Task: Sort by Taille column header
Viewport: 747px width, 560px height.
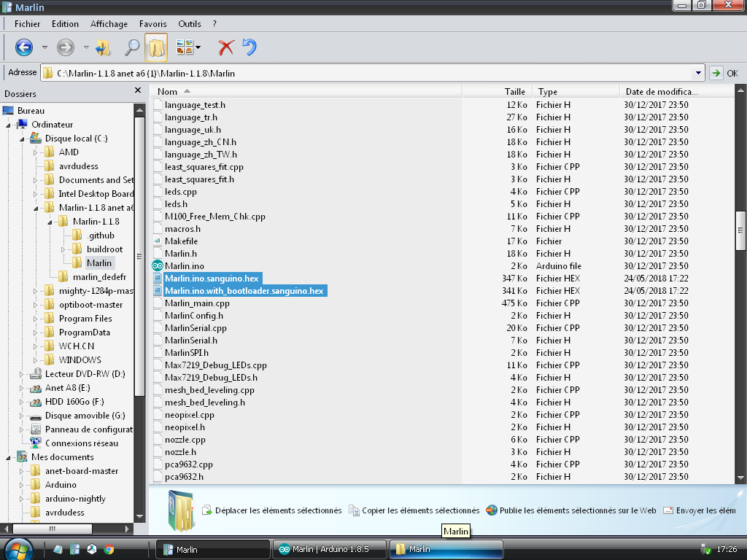Action: point(497,91)
